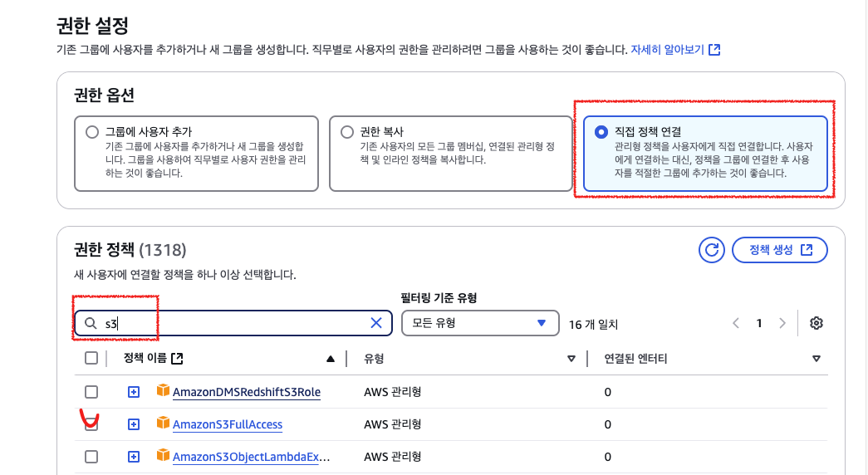Open the table settings gear icon
This screenshot has width=868, height=475.
[816, 323]
